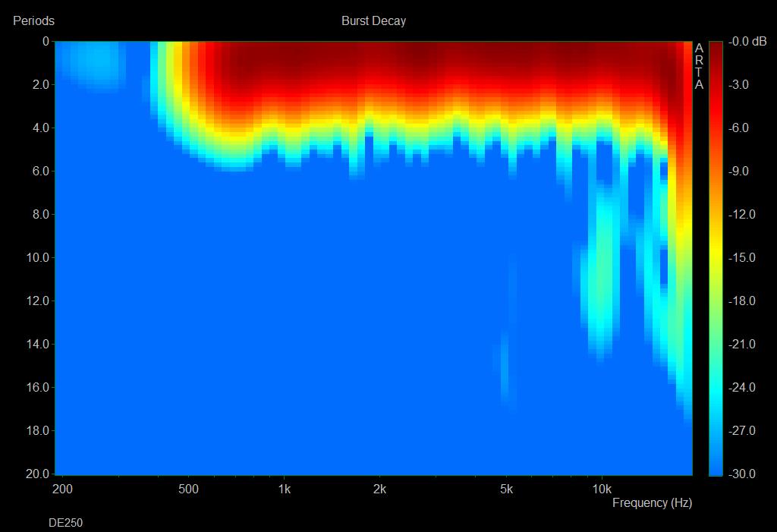Screen dimensions: 777x532
Task: Click the -15.0 color scale label
Action: pyautogui.click(x=741, y=258)
